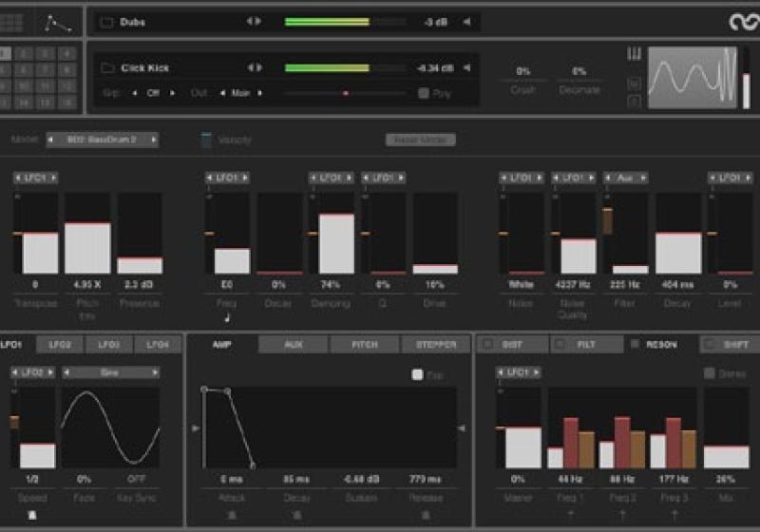The image size is (760, 532).
Task: Click the Click Kick preset name
Action: [145, 67]
